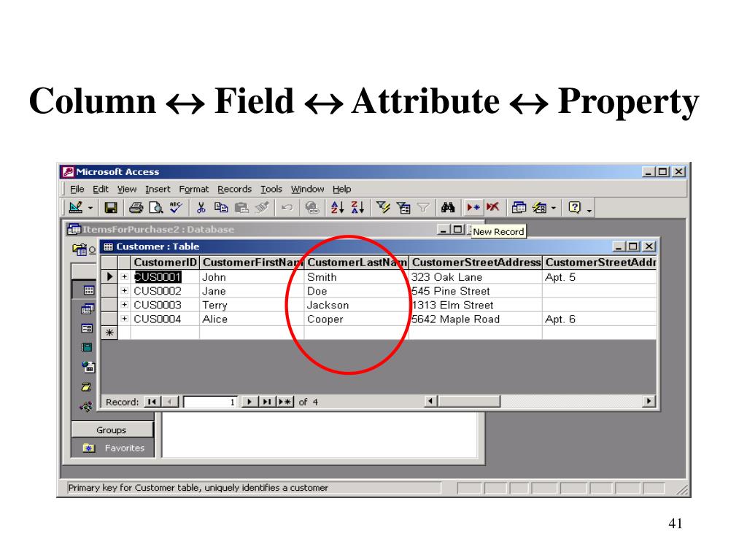Select the Reports object in database sidebar
The height and width of the screenshot is (560, 747).
pos(87,347)
